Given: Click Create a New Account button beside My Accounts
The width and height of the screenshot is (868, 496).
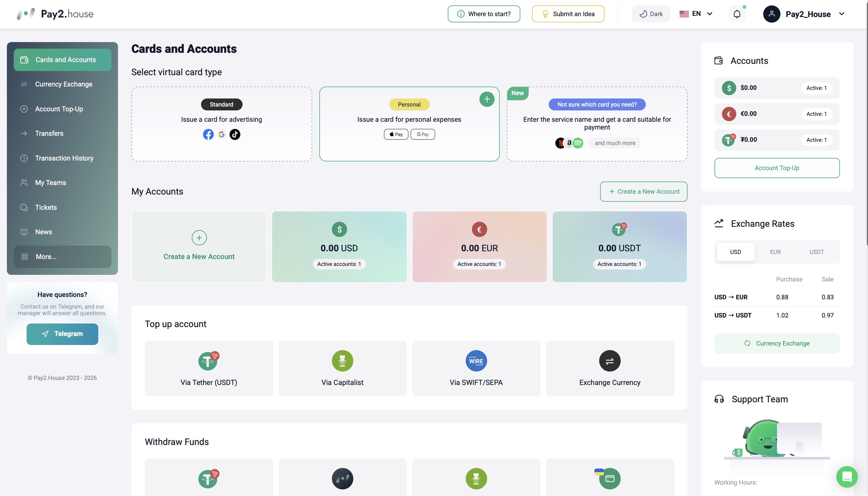Looking at the screenshot, I should pos(643,192).
